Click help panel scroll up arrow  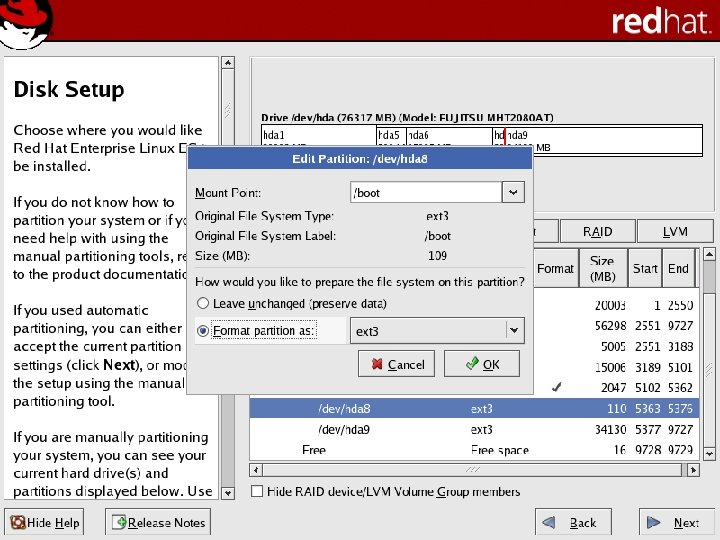click(228, 62)
